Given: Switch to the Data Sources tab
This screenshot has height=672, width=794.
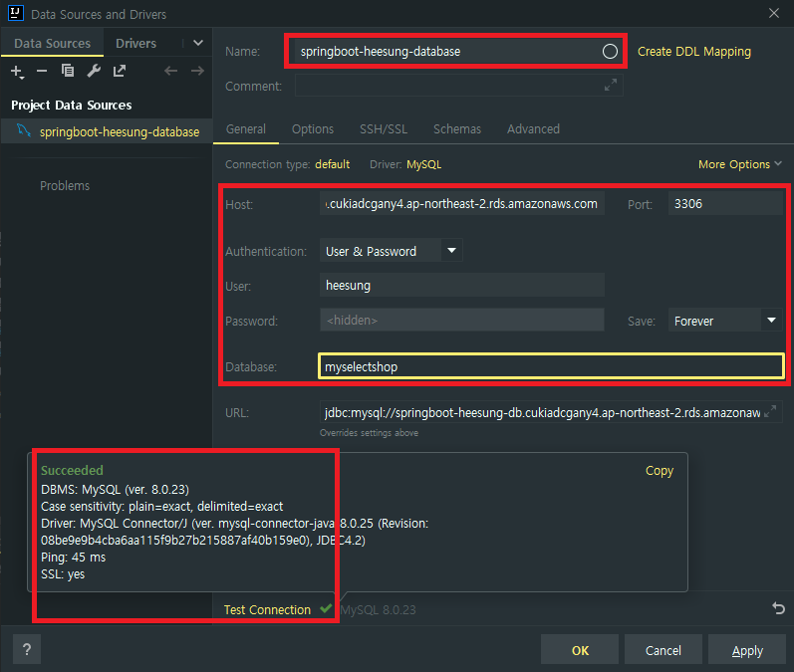Looking at the screenshot, I should point(52,44).
